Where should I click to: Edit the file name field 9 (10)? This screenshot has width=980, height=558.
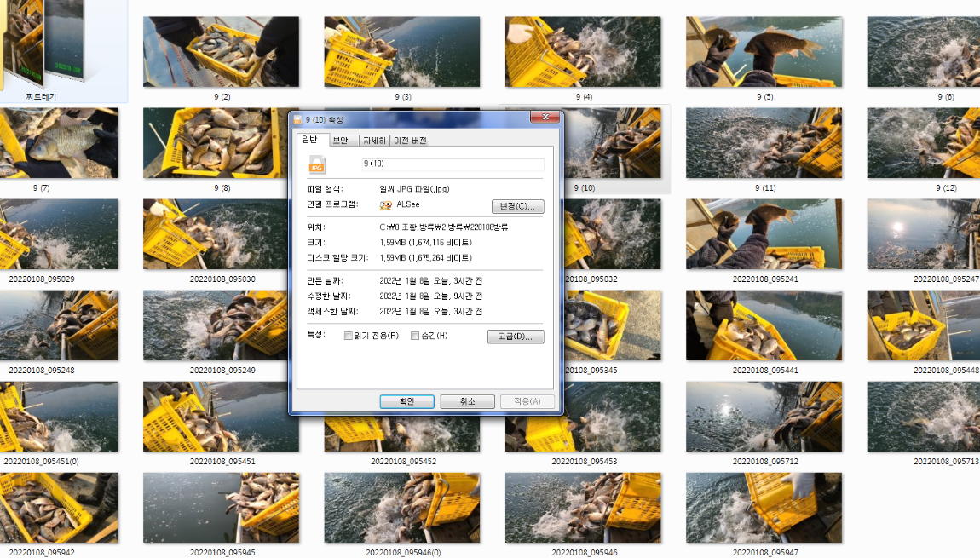[x=453, y=164]
